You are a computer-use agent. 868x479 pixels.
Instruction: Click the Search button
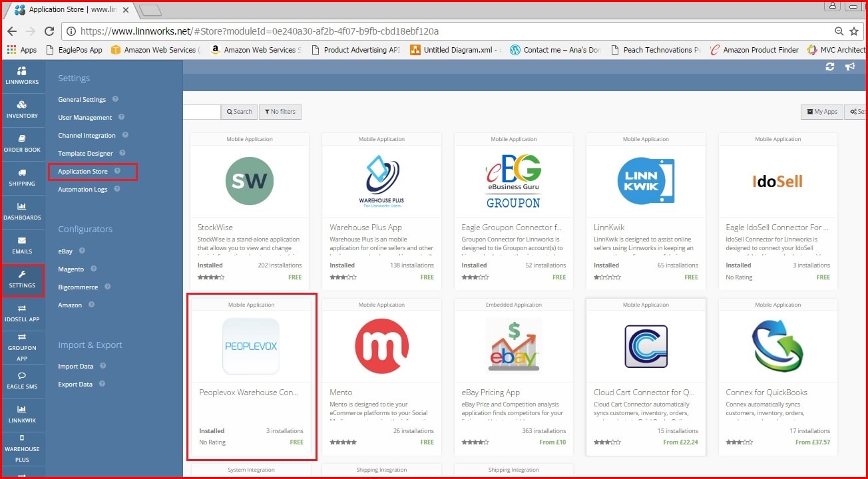point(239,112)
